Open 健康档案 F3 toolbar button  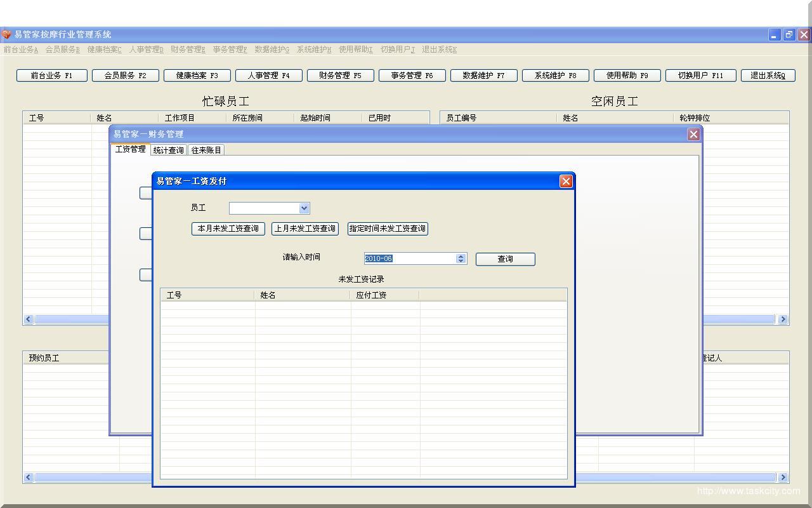click(197, 76)
